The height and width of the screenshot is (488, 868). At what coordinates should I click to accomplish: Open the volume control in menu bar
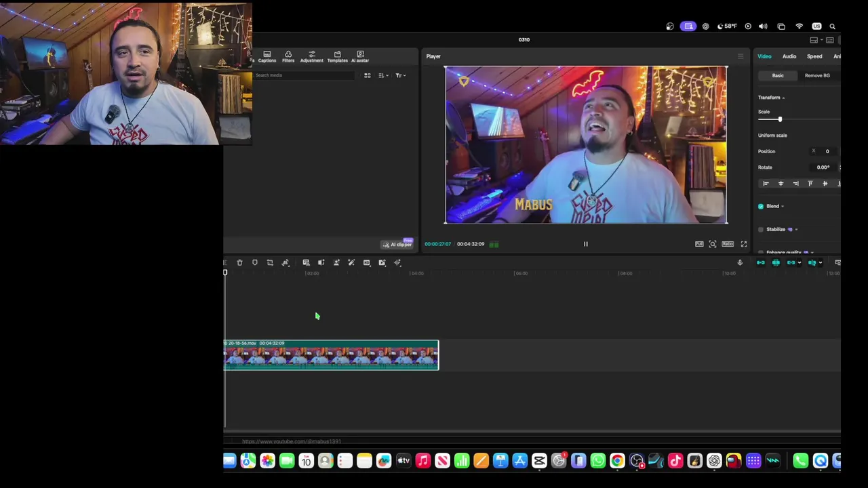pos(764,26)
